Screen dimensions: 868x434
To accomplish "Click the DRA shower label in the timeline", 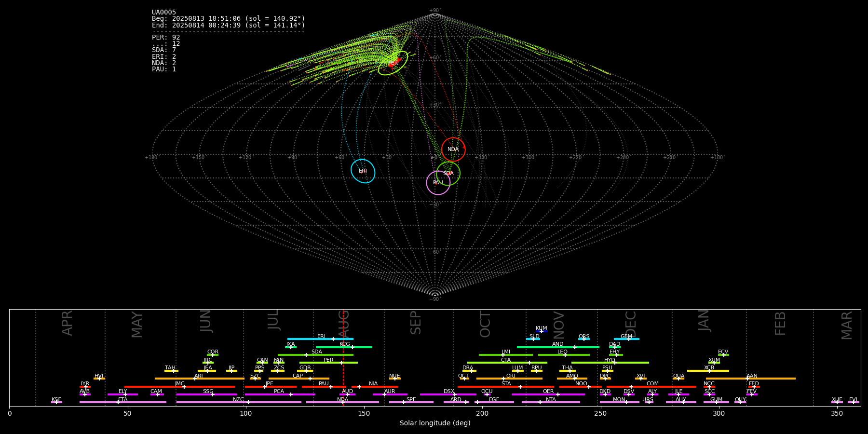I will click(x=468, y=368).
